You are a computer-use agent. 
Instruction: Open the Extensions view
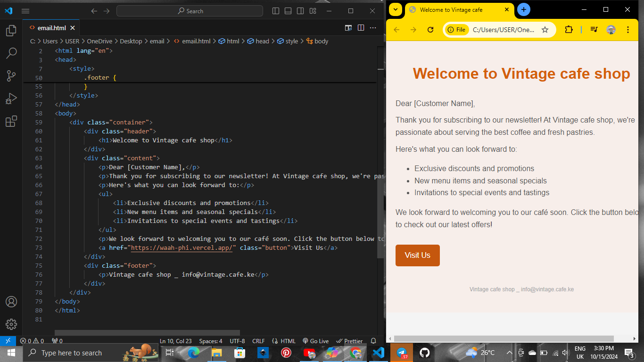pyautogui.click(x=11, y=121)
